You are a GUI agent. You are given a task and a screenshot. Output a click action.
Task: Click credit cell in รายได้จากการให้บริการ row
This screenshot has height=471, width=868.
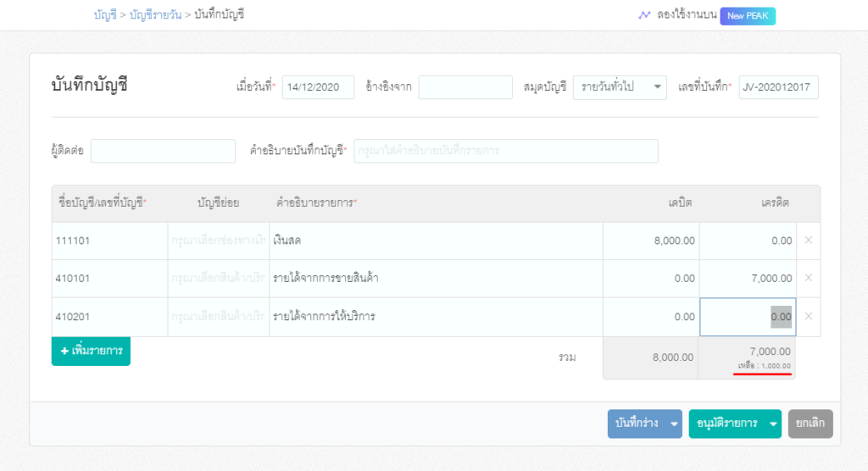pos(748,317)
